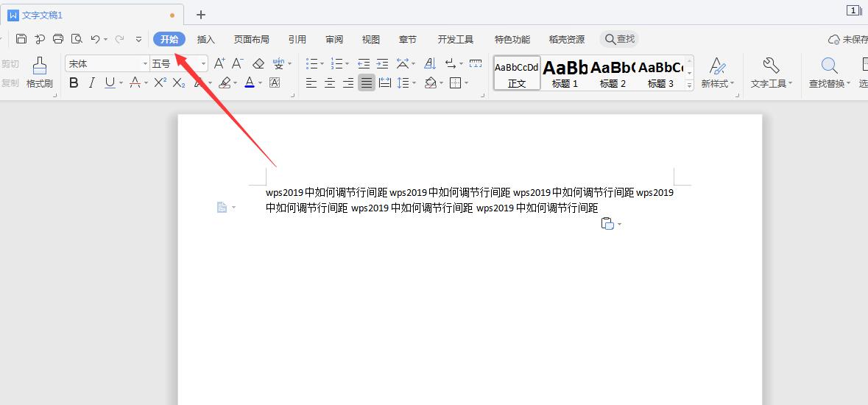This screenshot has height=405, width=868.
Task: Decrease font size with A- icon
Action: pyautogui.click(x=238, y=63)
